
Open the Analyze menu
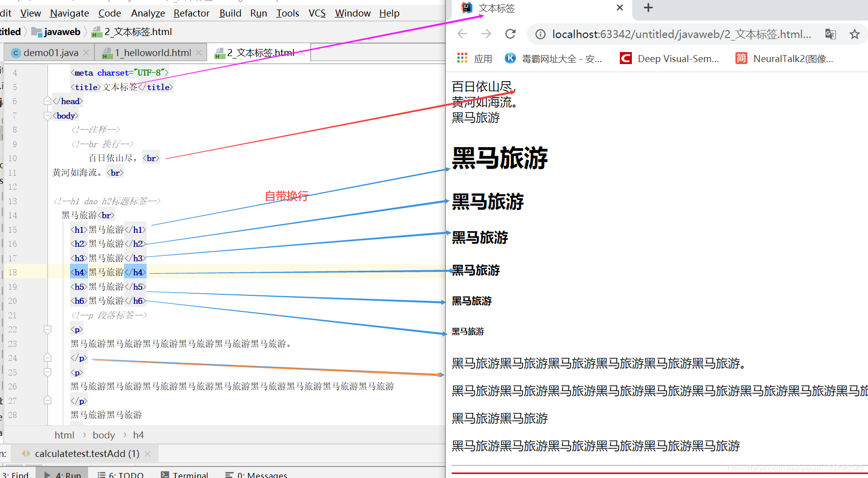[148, 13]
